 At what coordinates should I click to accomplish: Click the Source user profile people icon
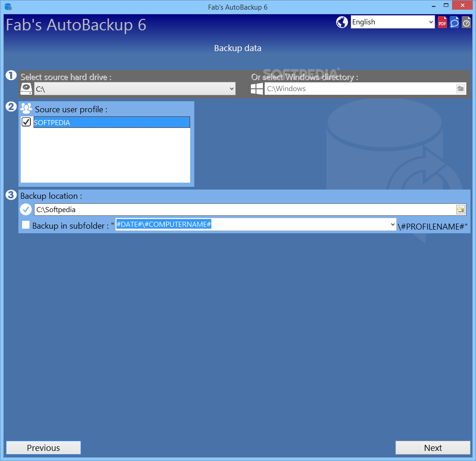click(26, 108)
